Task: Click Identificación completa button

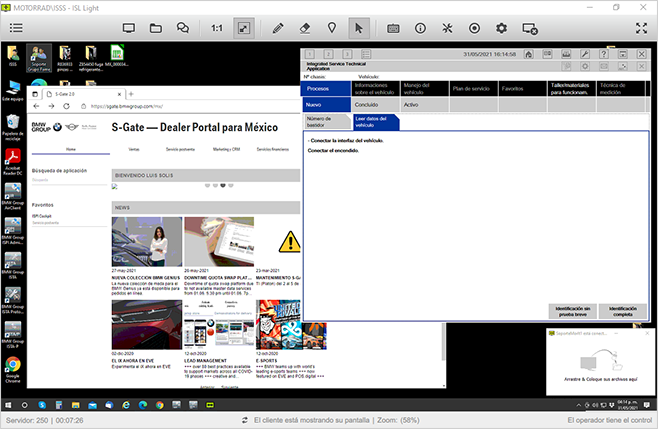Action: tap(623, 311)
